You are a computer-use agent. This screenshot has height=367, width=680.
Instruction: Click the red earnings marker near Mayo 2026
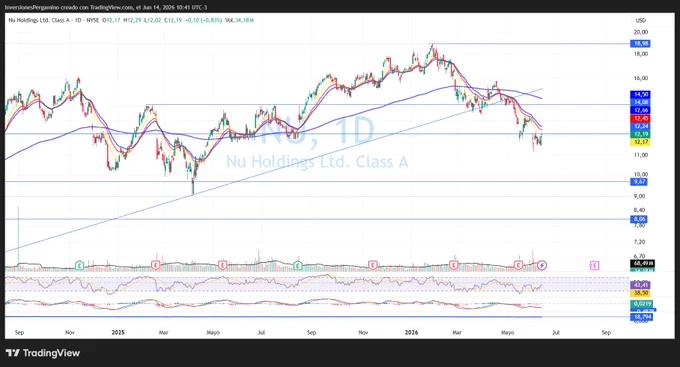coord(518,265)
